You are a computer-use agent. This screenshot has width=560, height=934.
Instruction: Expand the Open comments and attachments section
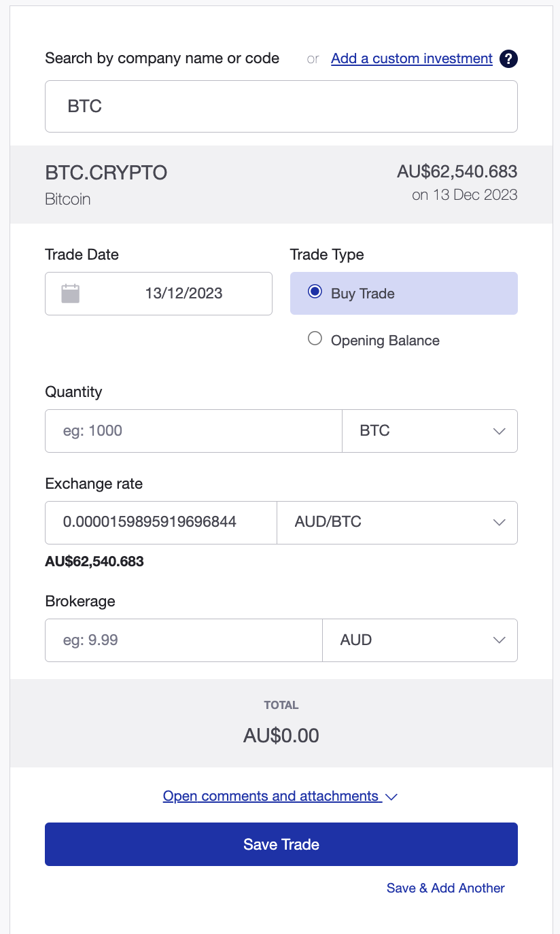(x=272, y=795)
